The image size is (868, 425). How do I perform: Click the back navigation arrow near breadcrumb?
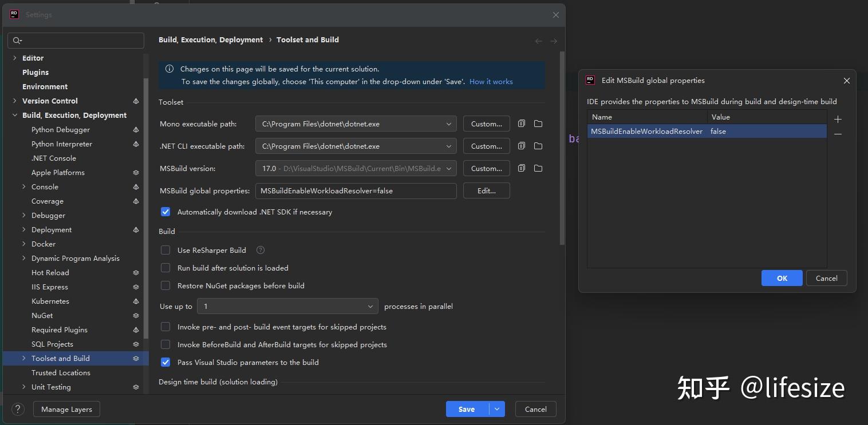coord(538,40)
